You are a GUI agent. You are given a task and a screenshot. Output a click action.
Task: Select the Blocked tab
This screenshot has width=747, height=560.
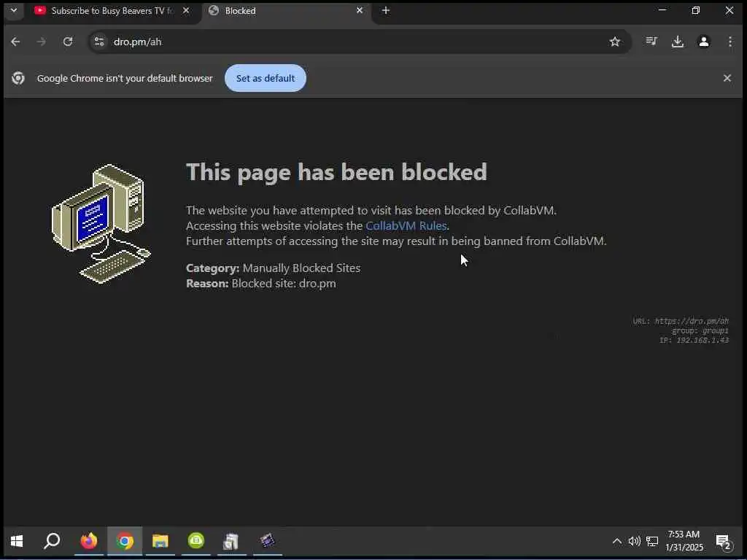tap(286, 10)
